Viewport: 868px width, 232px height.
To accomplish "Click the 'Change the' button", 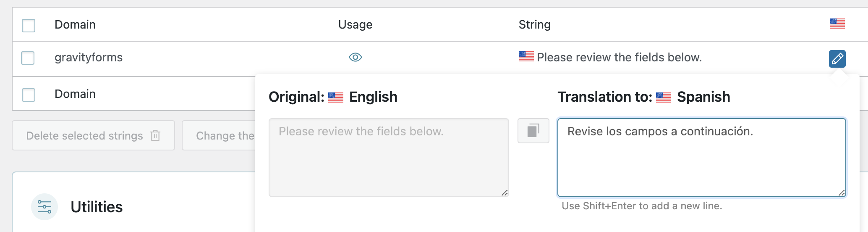I will [x=219, y=135].
